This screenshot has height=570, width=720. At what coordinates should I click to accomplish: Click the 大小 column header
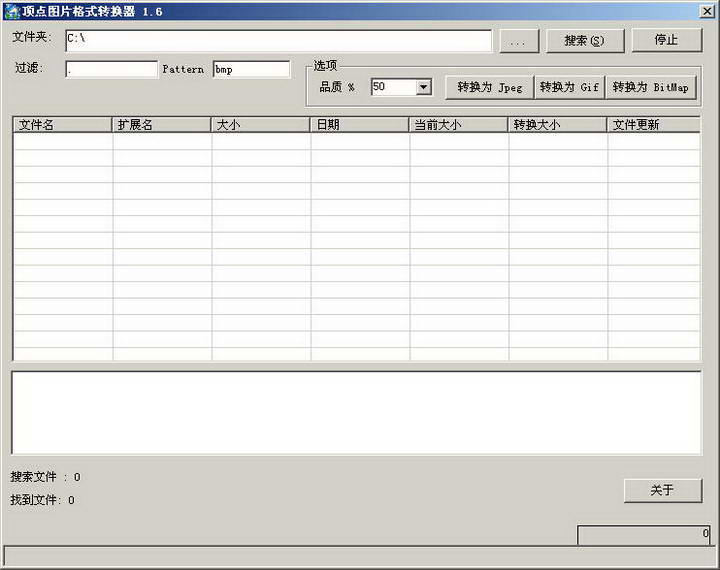pos(260,125)
